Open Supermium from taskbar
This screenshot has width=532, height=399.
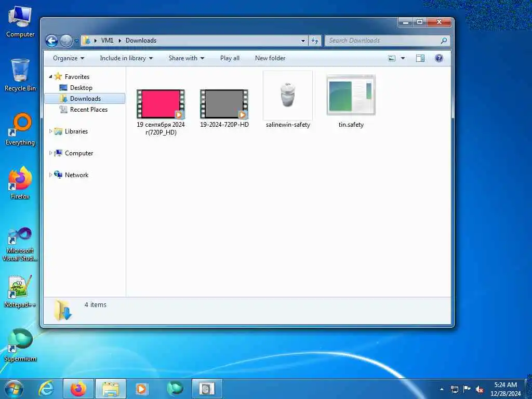click(175, 389)
